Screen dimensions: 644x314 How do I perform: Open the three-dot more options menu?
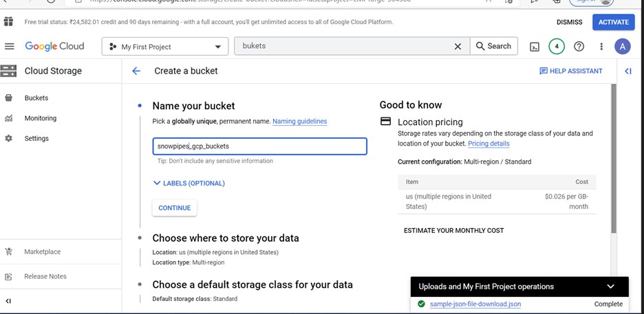click(x=601, y=47)
